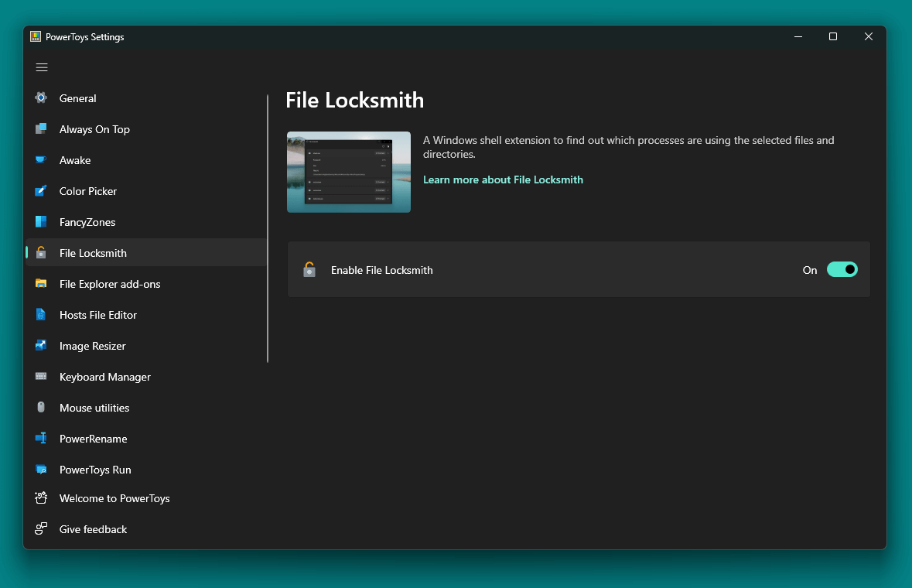The width and height of the screenshot is (912, 588).
Task: Click the File Locksmith page heading
Action: pyautogui.click(x=355, y=100)
